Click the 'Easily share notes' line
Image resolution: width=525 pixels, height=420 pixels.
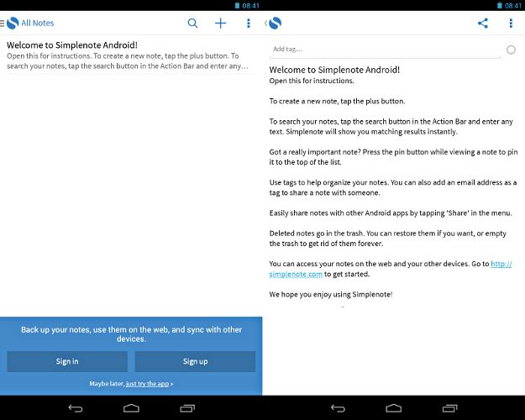pos(391,213)
